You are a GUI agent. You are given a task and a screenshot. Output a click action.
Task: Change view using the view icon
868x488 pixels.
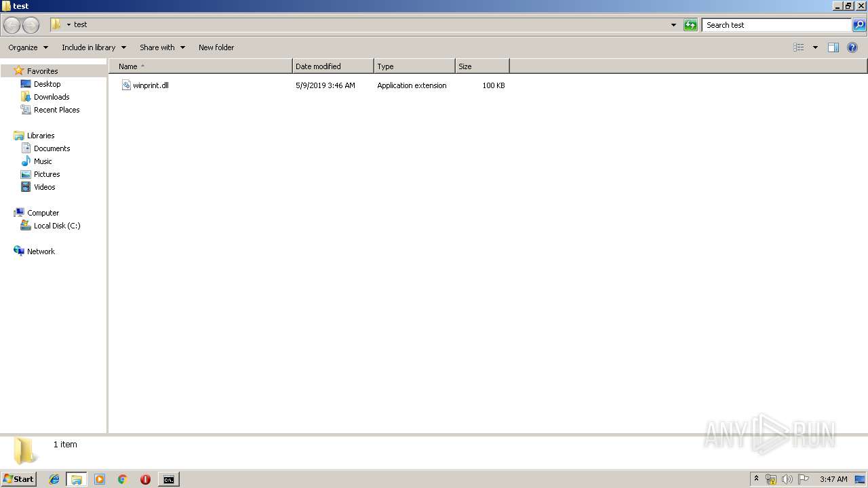[x=799, y=47]
